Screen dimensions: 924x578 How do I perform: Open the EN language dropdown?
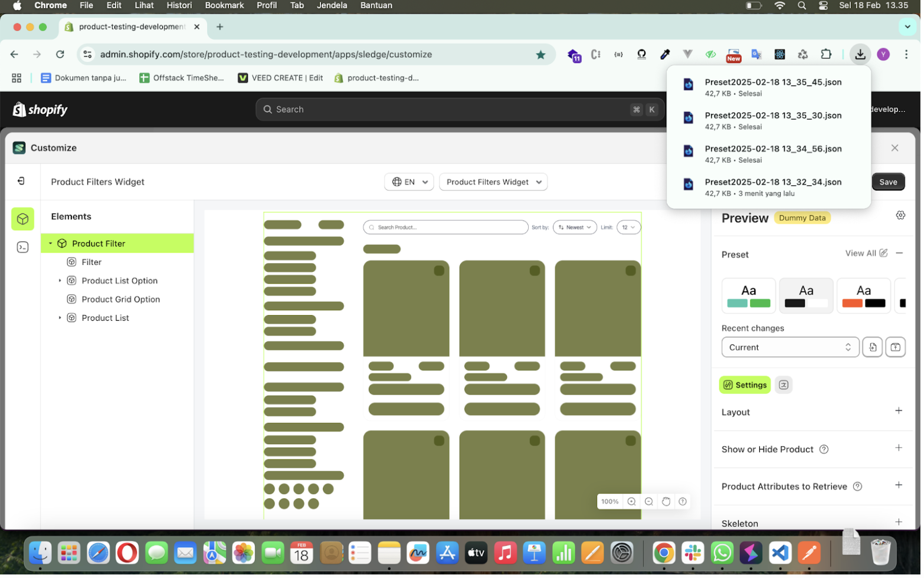[x=409, y=182]
